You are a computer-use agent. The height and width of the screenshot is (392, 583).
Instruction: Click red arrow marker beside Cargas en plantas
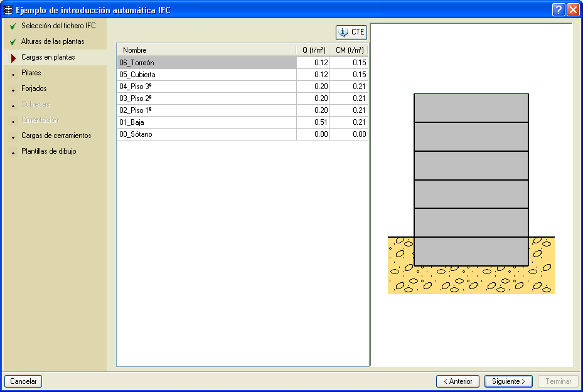pyautogui.click(x=13, y=58)
